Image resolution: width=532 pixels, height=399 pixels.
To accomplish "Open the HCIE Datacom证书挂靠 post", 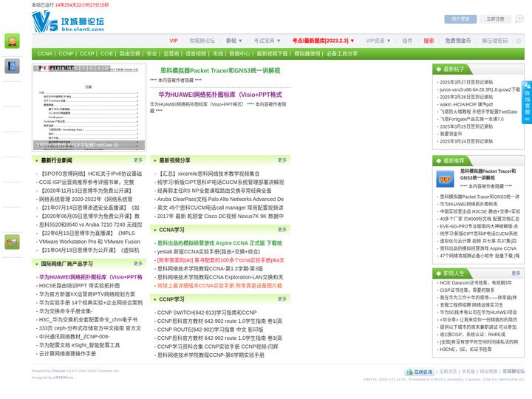I will (x=476, y=282).
